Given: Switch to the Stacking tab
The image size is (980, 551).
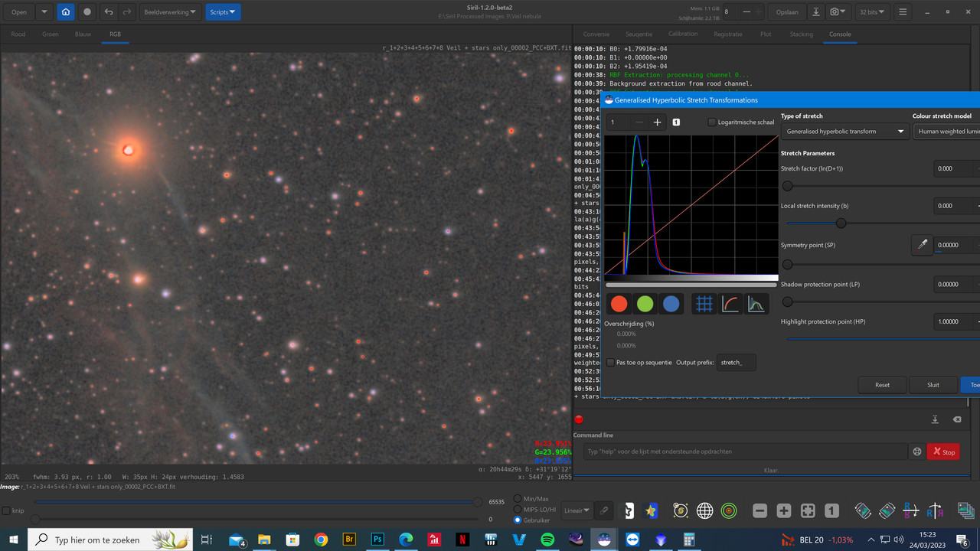Looking at the screenshot, I should (x=801, y=34).
